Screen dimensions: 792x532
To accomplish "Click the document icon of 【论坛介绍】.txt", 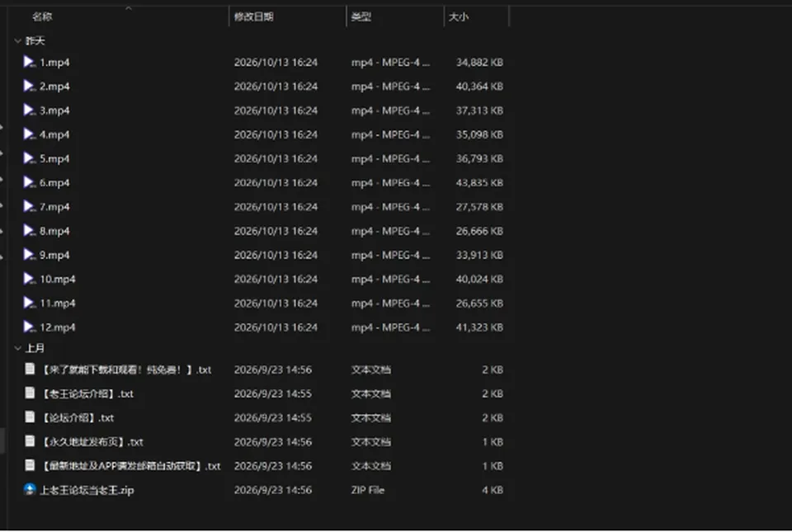I will click(30, 417).
